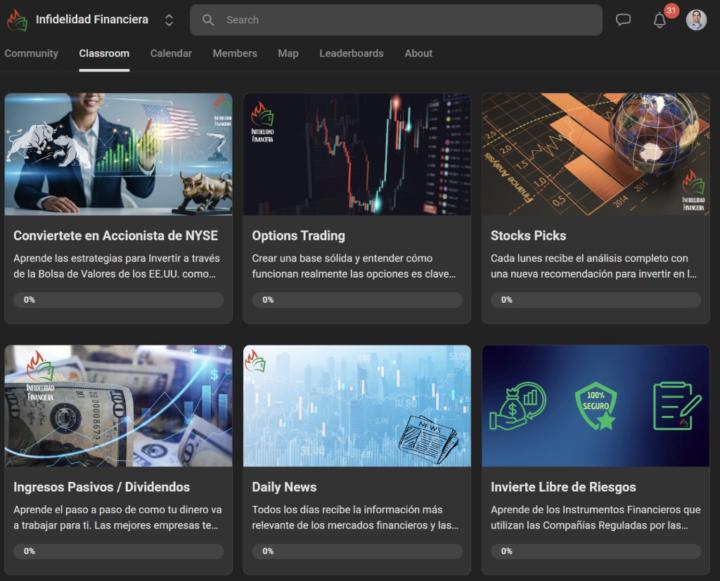
Task: Click the Infidelidad Financiera text in header
Action: [92, 20]
